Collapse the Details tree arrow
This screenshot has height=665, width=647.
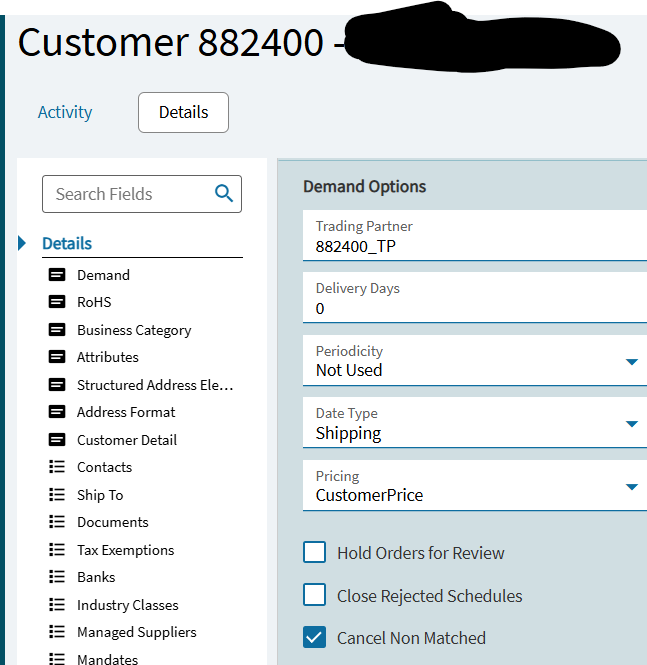[x=23, y=243]
